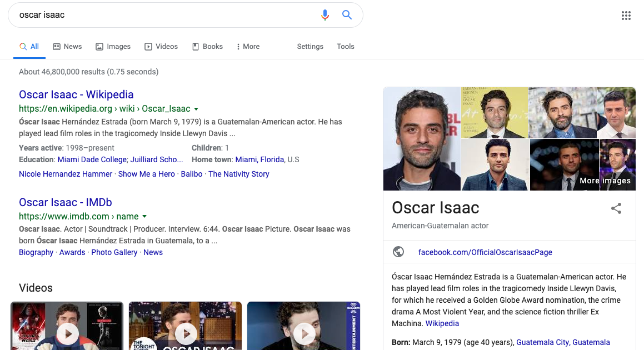Open the Google apps grid icon
The height and width of the screenshot is (350, 644).
coord(626,16)
